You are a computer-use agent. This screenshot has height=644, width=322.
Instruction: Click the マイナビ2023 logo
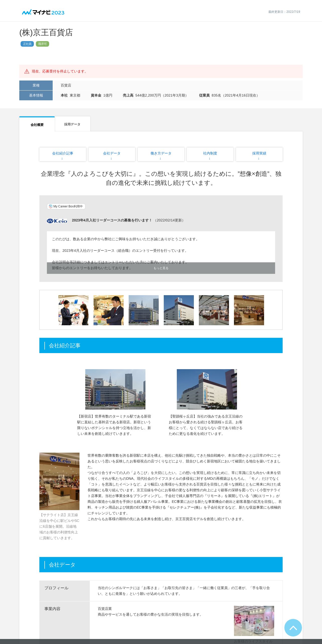pyautogui.click(x=43, y=12)
